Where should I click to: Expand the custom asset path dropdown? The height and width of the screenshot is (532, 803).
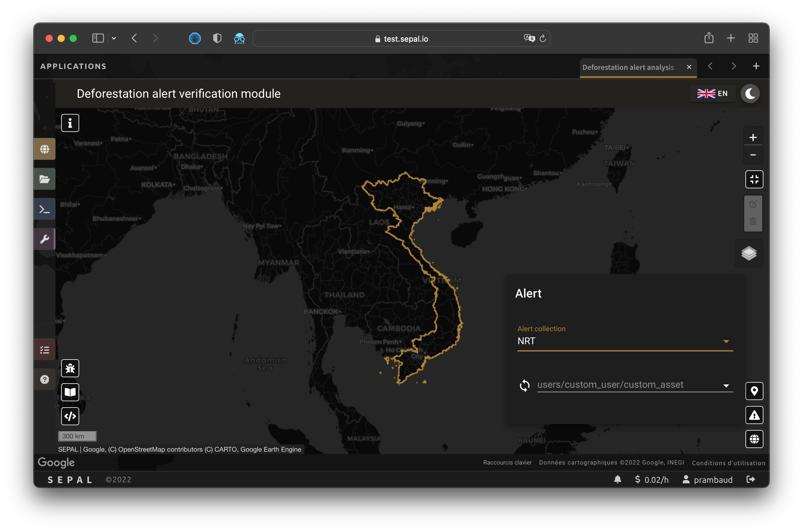pyautogui.click(x=634, y=385)
